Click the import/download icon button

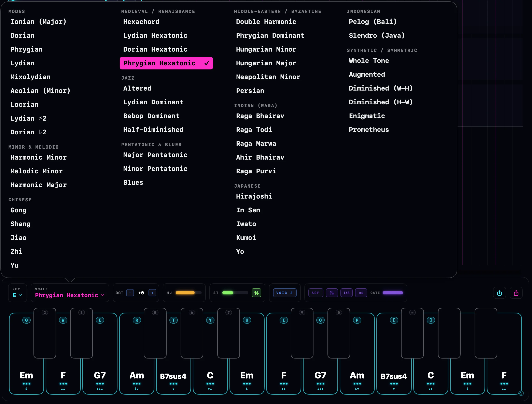pyautogui.click(x=499, y=293)
